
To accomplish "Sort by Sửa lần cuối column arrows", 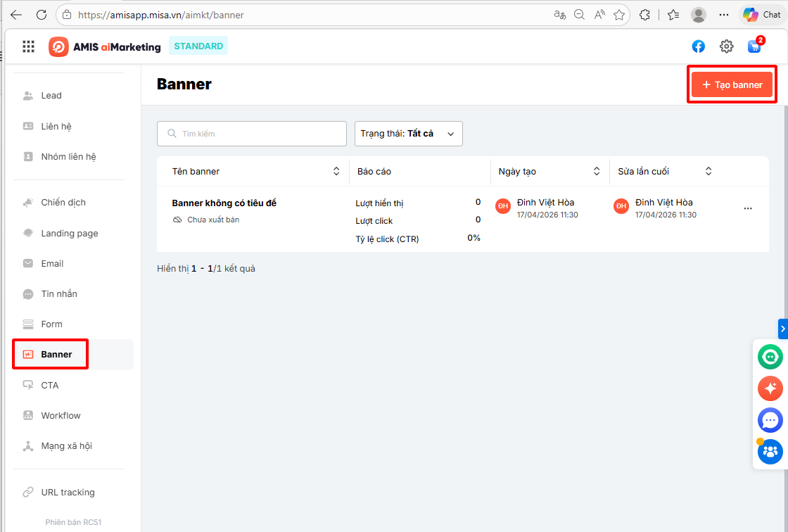I will click(708, 172).
